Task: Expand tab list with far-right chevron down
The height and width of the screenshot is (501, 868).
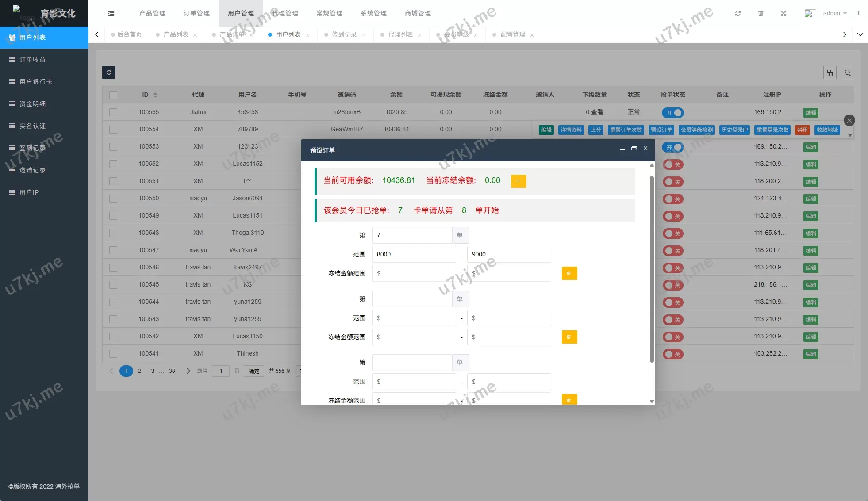Action: (860, 34)
